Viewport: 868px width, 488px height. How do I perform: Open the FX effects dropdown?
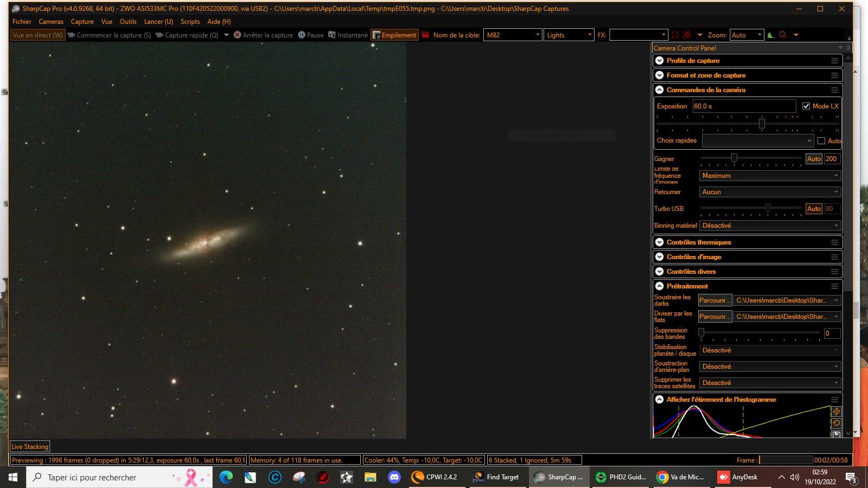click(638, 35)
